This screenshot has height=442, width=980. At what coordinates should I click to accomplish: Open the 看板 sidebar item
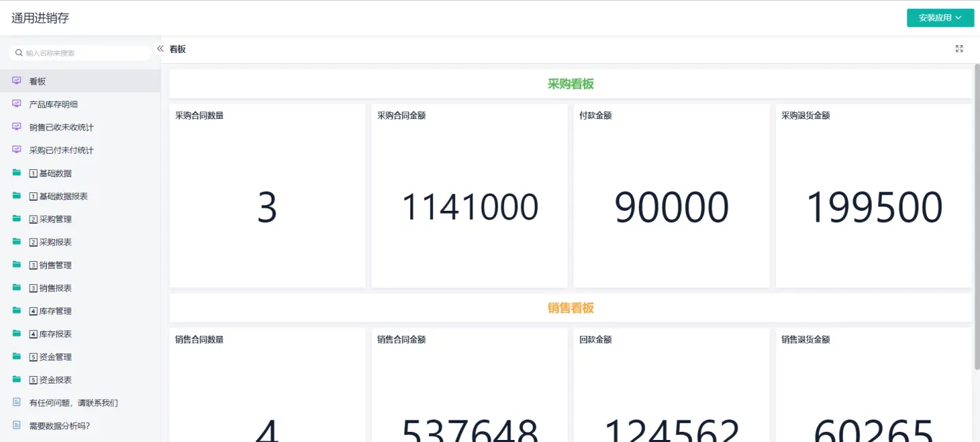coord(80,81)
